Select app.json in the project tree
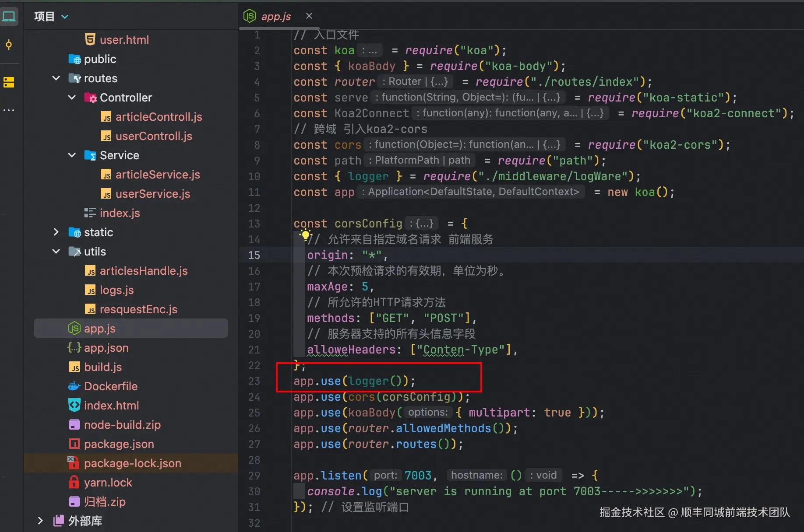Viewport: 804px width, 532px height. coord(106,348)
